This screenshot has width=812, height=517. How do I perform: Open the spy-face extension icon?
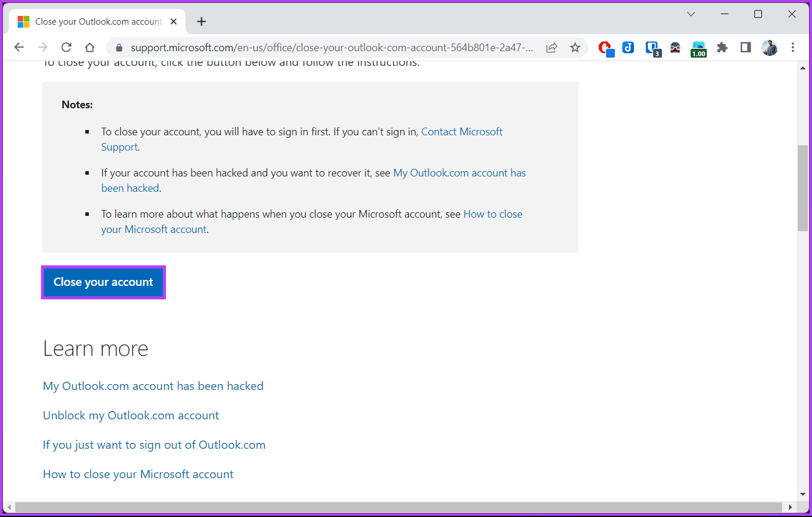(x=675, y=48)
